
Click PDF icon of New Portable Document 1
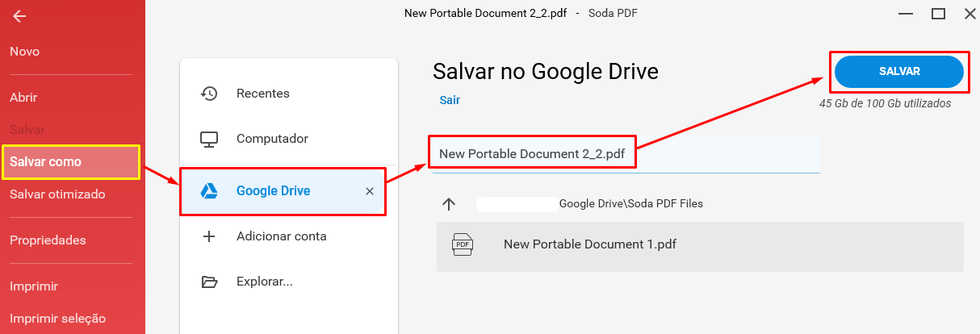(463, 244)
